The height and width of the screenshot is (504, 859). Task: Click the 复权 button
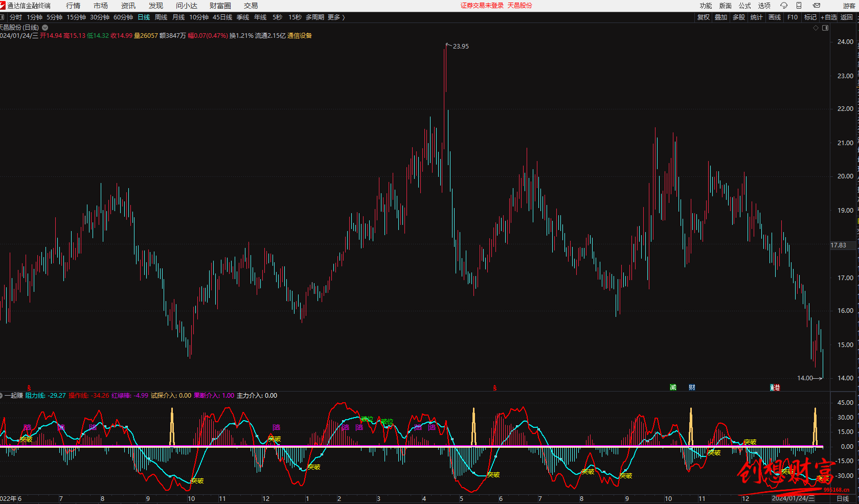pos(704,17)
